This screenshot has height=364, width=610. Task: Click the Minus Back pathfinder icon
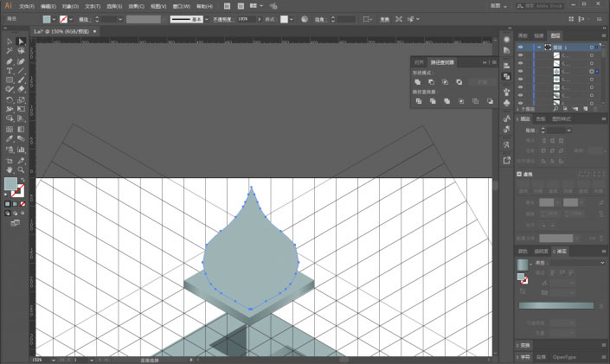(490, 101)
